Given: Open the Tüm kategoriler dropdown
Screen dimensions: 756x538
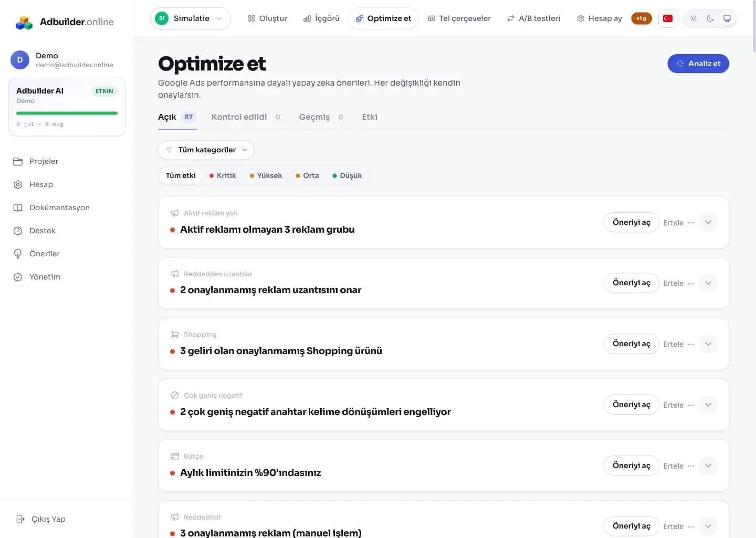Looking at the screenshot, I should point(206,150).
